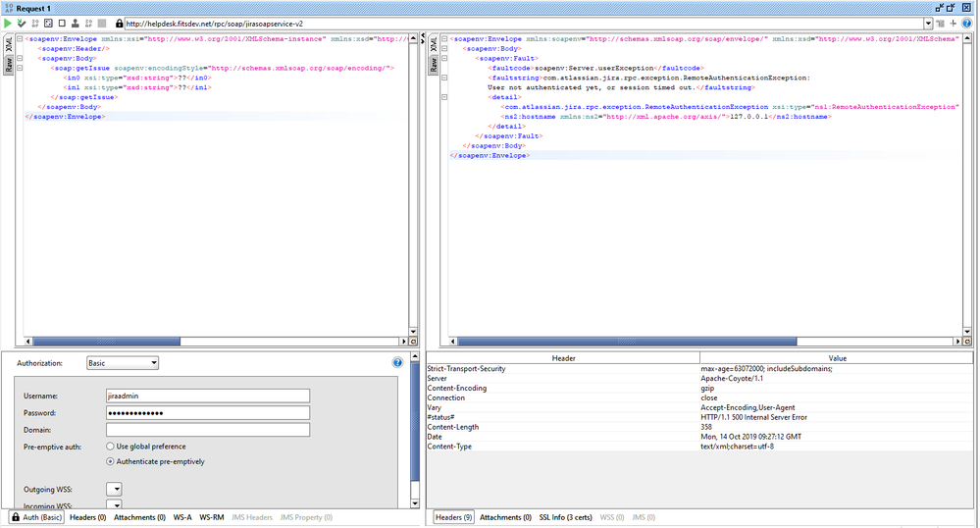Open the response Headers (9) tab

point(454,517)
